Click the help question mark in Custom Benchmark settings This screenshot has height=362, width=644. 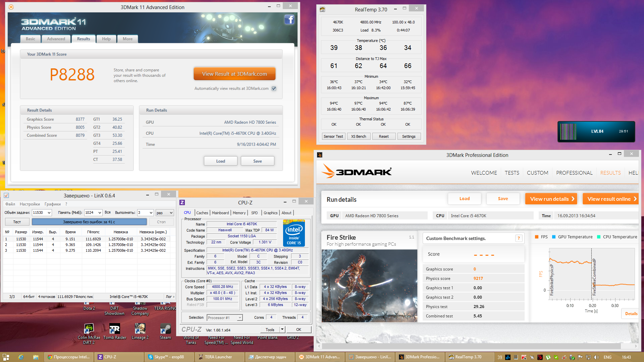(x=519, y=238)
